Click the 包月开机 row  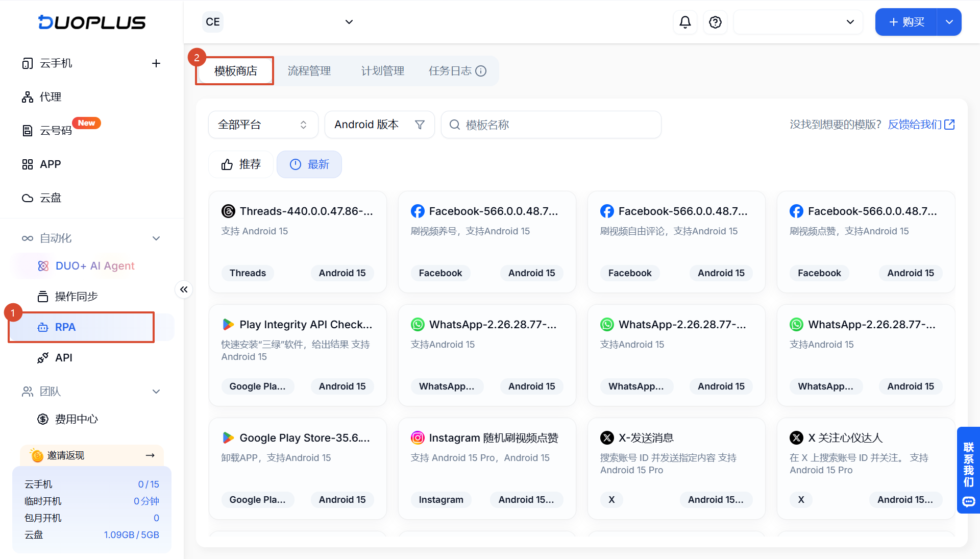pos(92,518)
